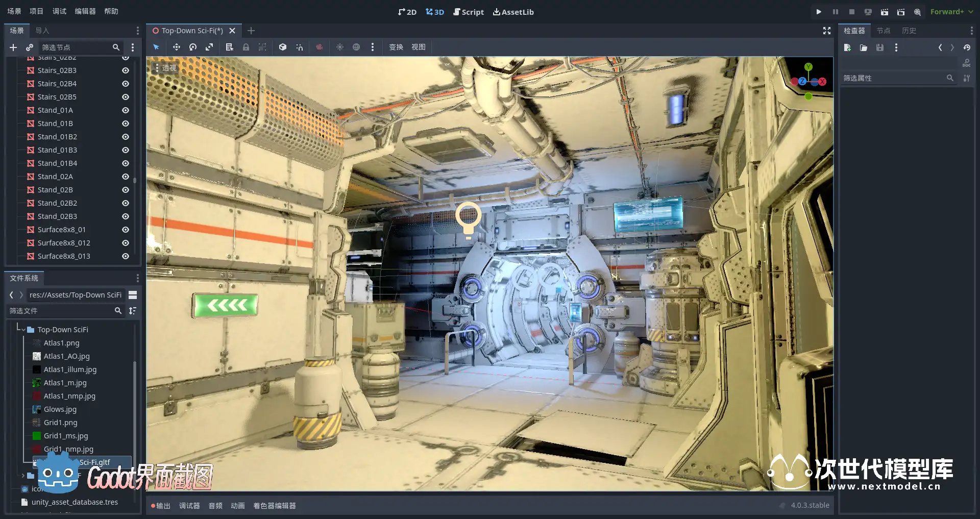The width and height of the screenshot is (980, 519).
Task: Select the Rotate mode tool
Action: pos(193,47)
